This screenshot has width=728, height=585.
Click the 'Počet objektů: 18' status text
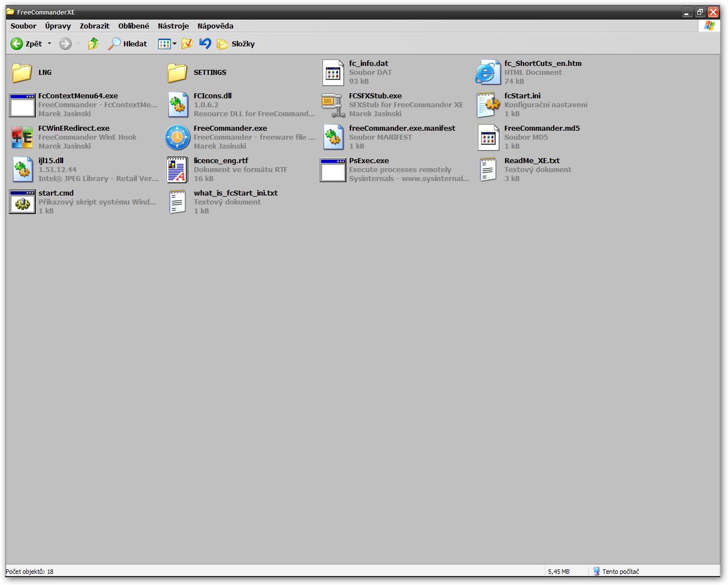30,572
